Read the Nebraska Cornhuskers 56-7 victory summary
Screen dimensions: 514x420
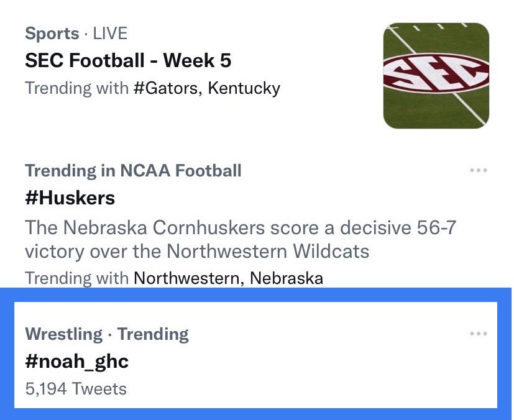click(241, 239)
